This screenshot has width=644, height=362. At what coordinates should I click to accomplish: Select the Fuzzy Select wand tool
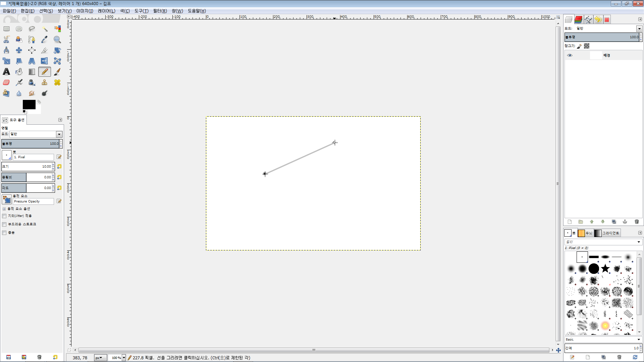45,29
